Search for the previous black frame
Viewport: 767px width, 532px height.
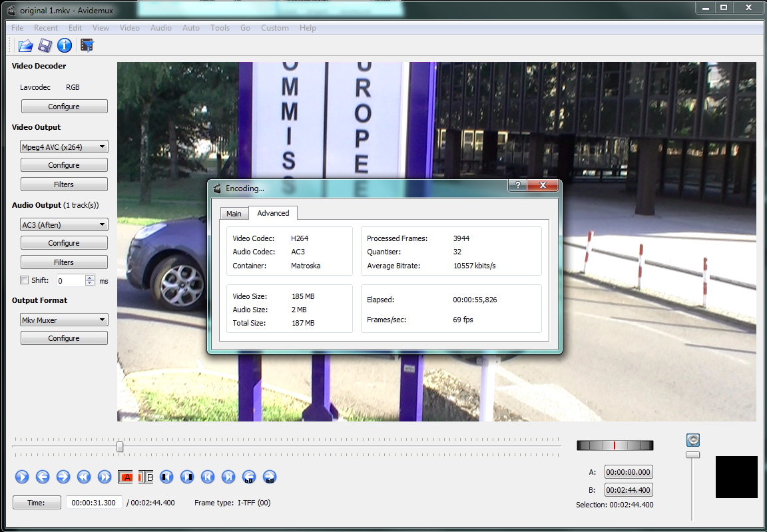click(166, 477)
